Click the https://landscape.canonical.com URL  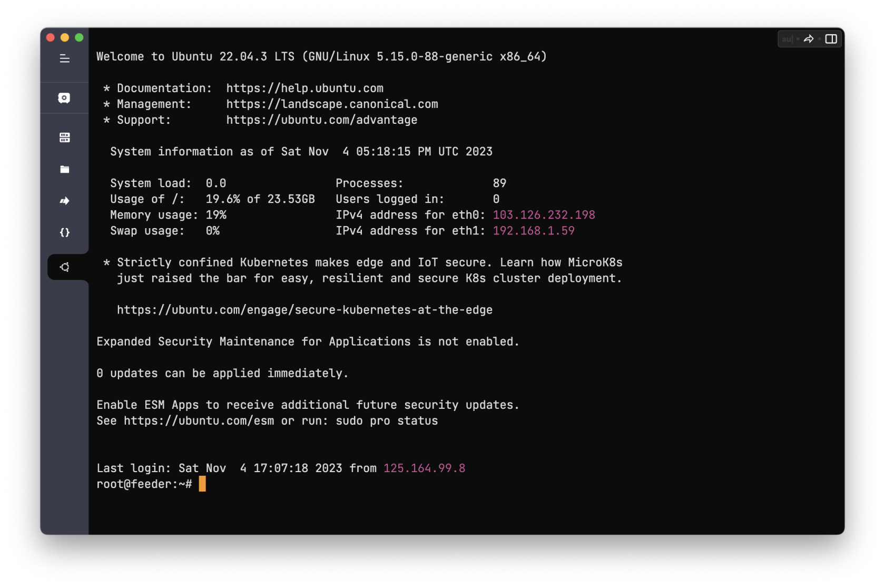click(332, 104)
